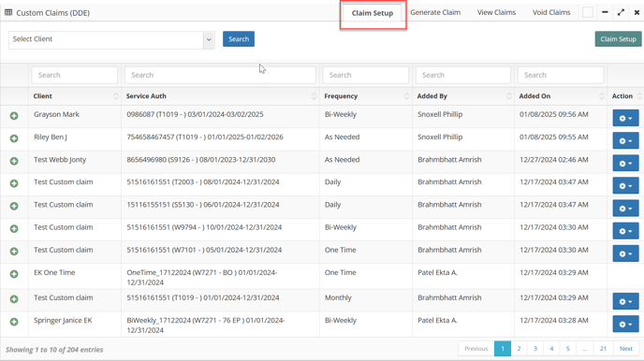Screen dimensions: 644x361
Task: Focus the Client column search field
Action: 74,75
